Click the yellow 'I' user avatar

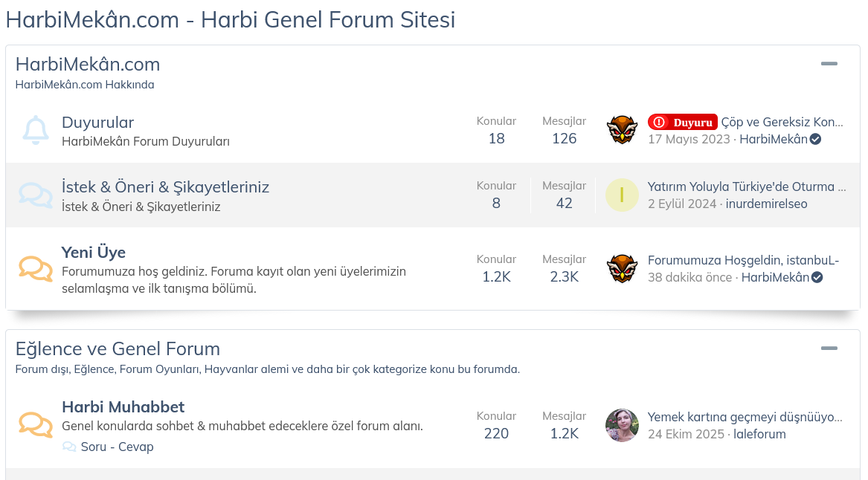click(622, 195)
